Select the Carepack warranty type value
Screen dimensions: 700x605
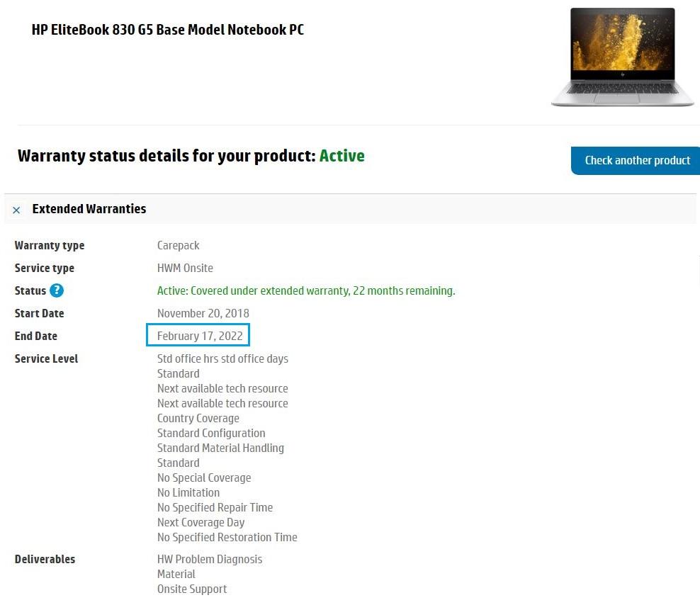[x=178, y=246]
